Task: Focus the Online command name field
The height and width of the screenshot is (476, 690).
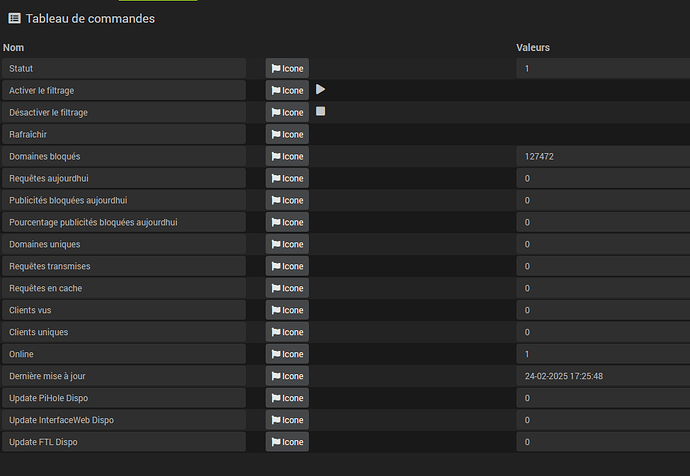Action: (124, 354)
